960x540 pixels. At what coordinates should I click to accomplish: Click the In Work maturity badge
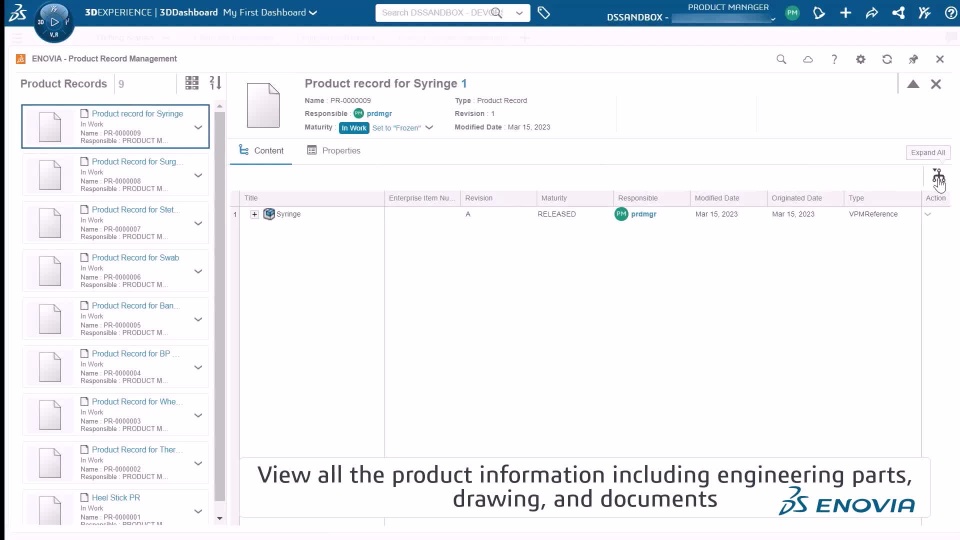coord(354,128)
